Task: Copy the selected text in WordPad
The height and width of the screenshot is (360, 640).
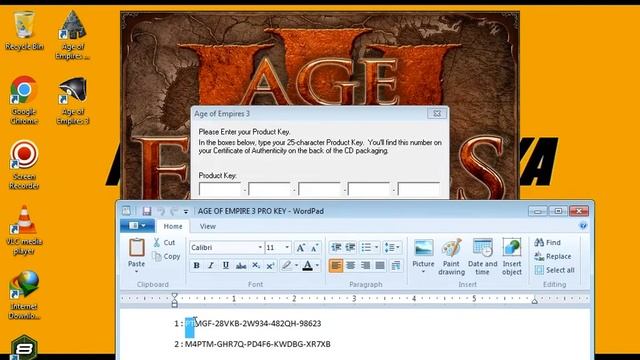Action: [166, 256]
